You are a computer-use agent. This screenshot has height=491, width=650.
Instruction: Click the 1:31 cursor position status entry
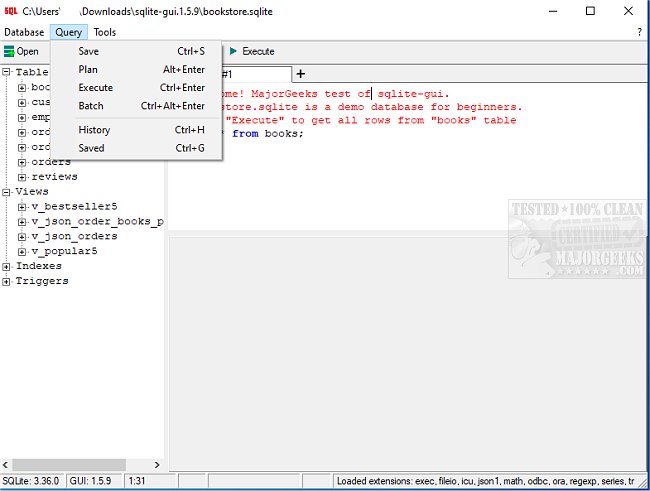pos(150,481)
